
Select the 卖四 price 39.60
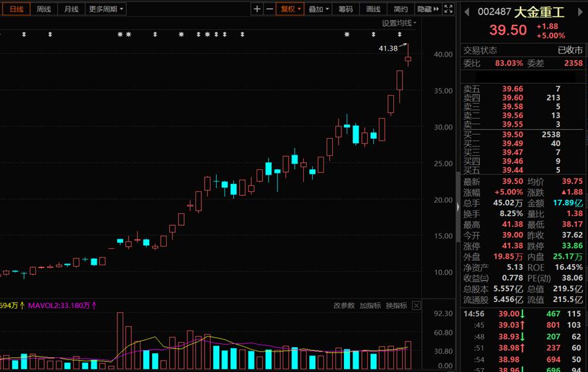tap(513, 98)
